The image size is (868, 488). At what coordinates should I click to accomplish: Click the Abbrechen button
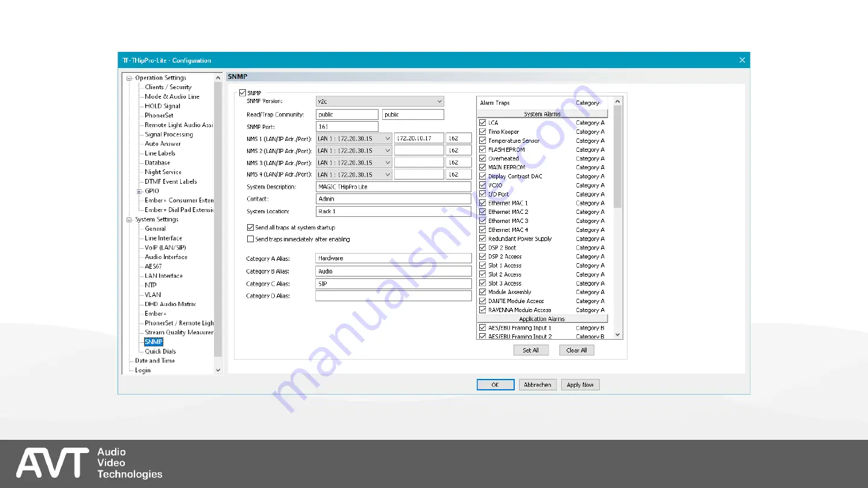[538, 385]
